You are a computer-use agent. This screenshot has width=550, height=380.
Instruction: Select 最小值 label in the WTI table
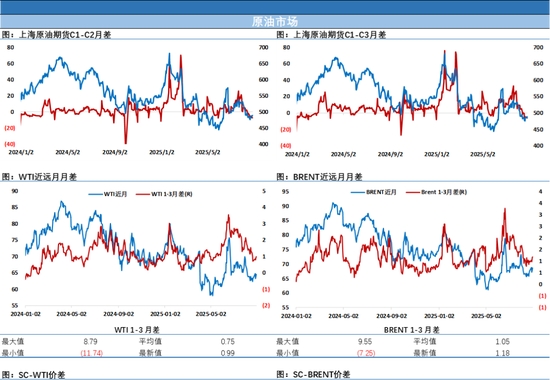pyautogui.click(x=13, y=353)
